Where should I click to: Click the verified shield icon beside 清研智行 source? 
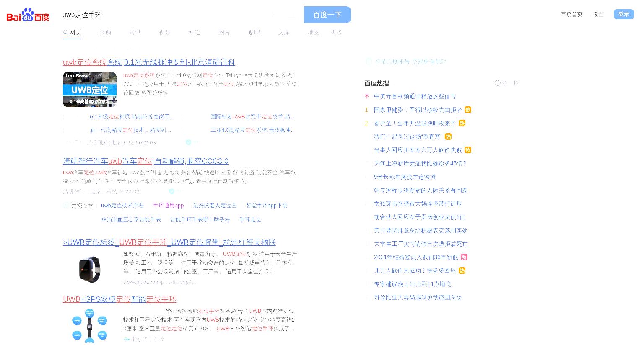click(x=171, y=191)
